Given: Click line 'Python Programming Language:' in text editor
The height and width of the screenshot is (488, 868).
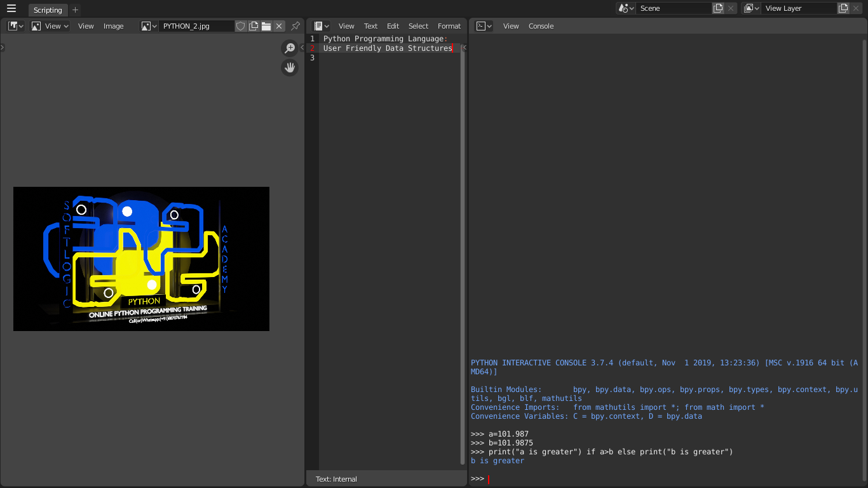Looking at the screenshot, I should 386,39.
